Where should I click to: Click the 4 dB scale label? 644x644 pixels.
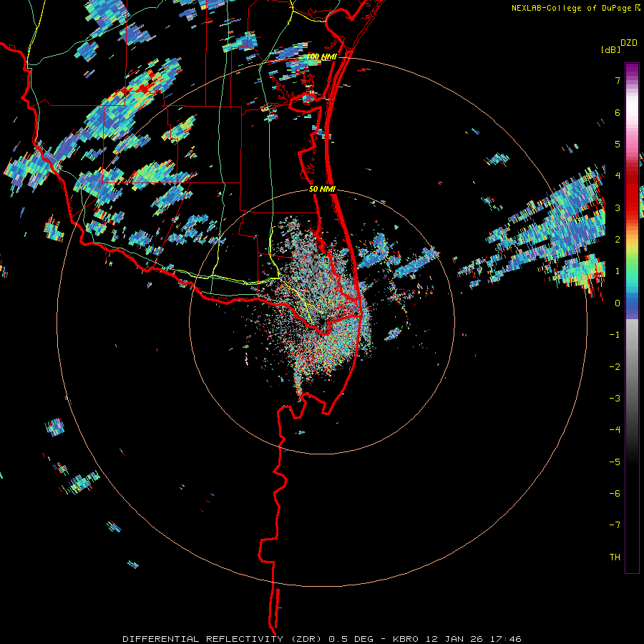(618, 176)
